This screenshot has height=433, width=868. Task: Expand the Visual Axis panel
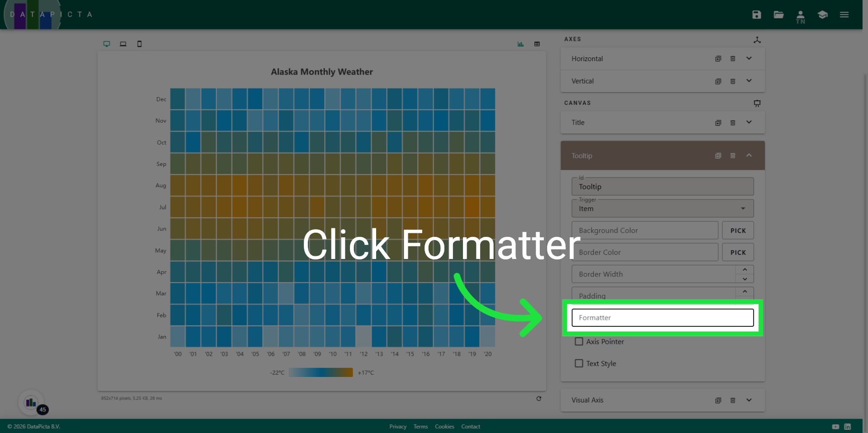749,400
